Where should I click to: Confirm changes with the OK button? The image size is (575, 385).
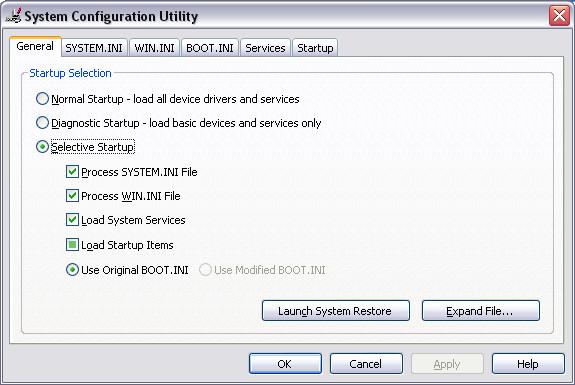click(285, 364)
